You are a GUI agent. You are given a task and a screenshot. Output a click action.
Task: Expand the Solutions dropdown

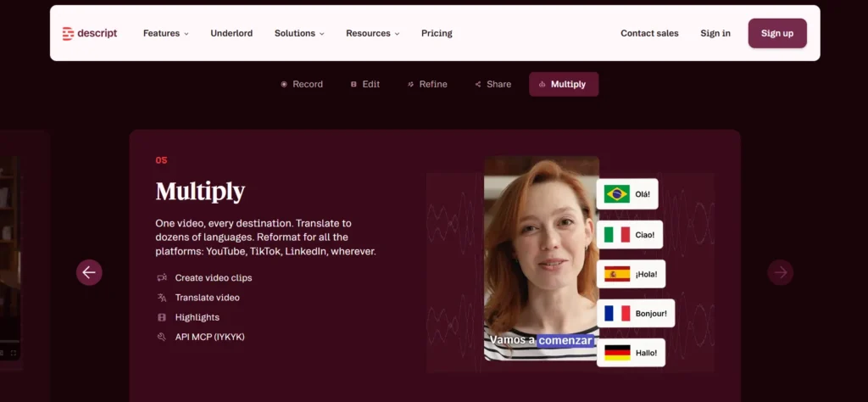(x=299, y=33)
